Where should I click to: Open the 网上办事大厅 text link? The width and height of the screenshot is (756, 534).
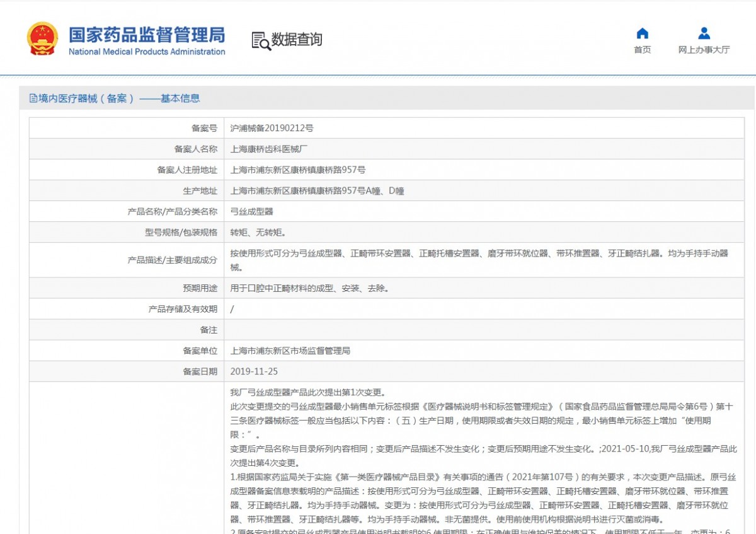tap(704, 50)
